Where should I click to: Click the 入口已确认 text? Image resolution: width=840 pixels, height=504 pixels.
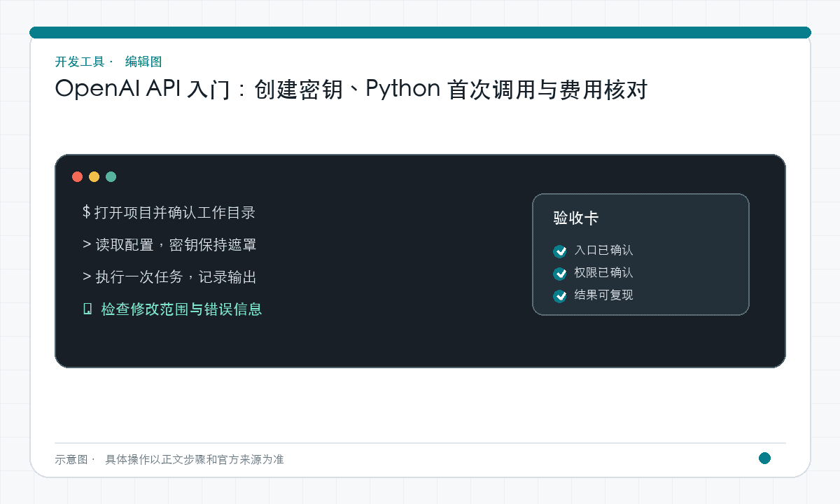point(603,250)
